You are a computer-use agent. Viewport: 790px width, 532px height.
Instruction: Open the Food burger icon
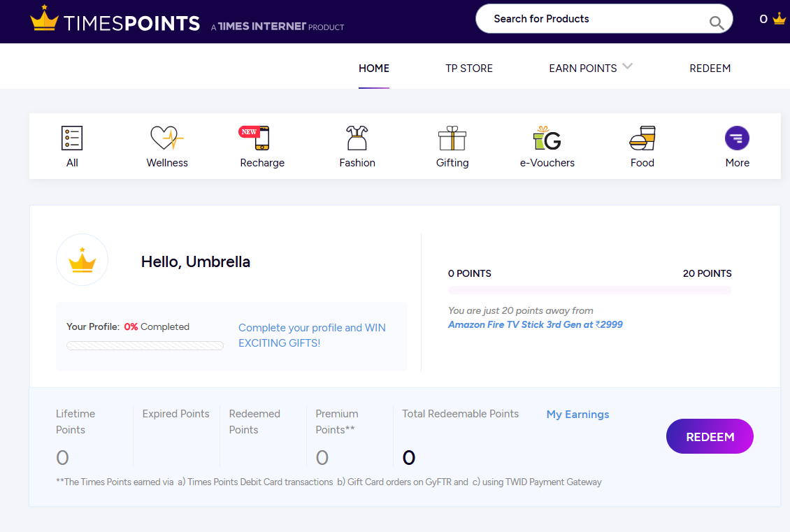[x=642, y=138]
